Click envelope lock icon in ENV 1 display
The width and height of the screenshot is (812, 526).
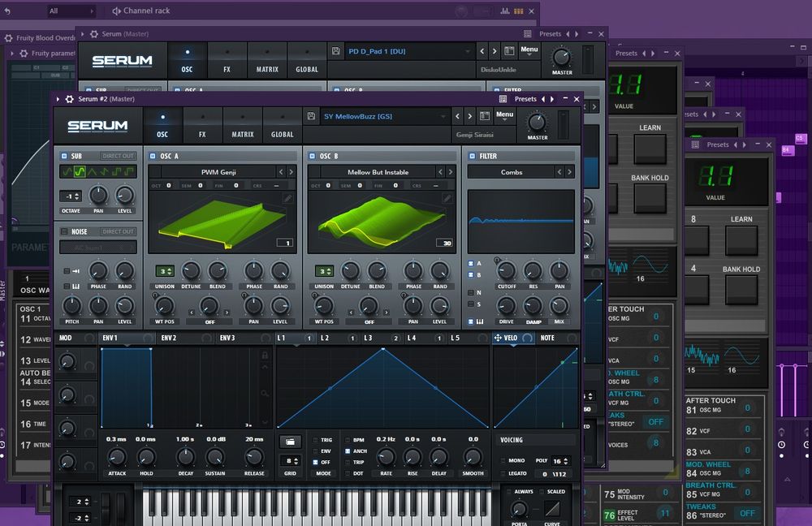[x=265, y=356]
